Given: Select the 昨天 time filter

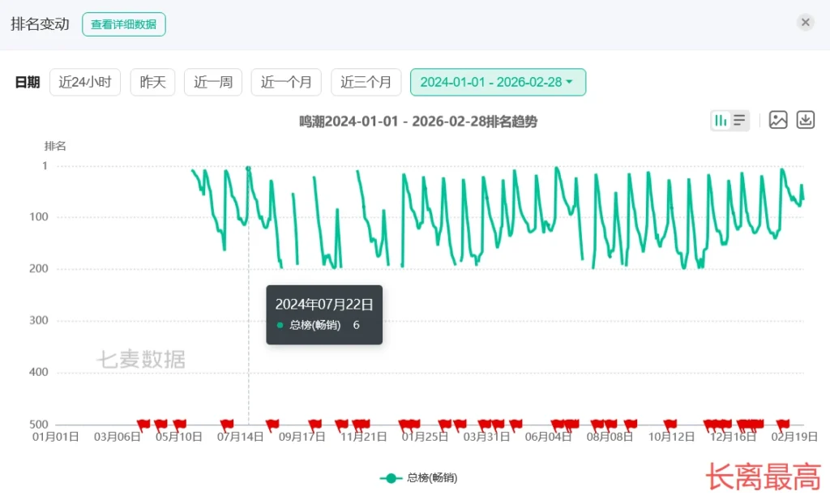Looking at the screenshot, I should (x=152, y=82).
